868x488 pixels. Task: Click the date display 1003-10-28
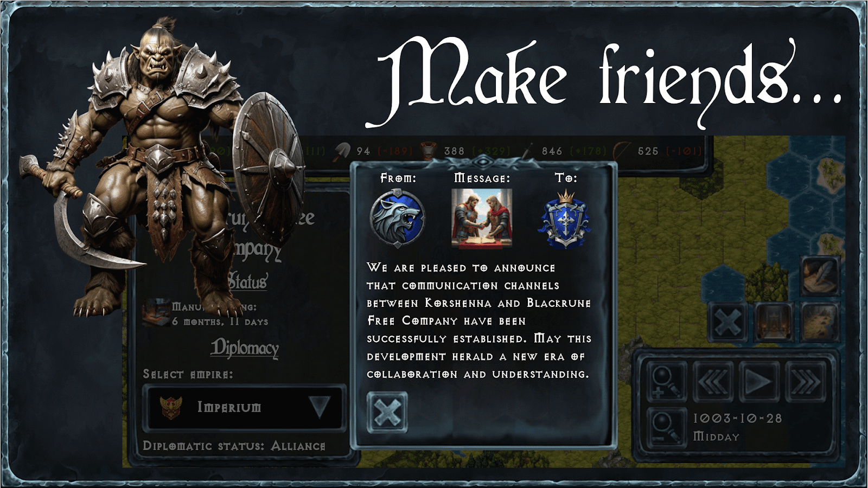pyautogui.click(x=738, y=418)
